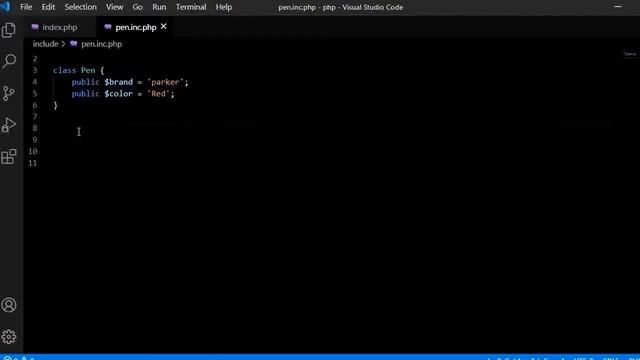This screenshot has height=360, width=640.
Task: Click the PHP file icon on pen.inc.php tab
Action: [x=108, y=27]
